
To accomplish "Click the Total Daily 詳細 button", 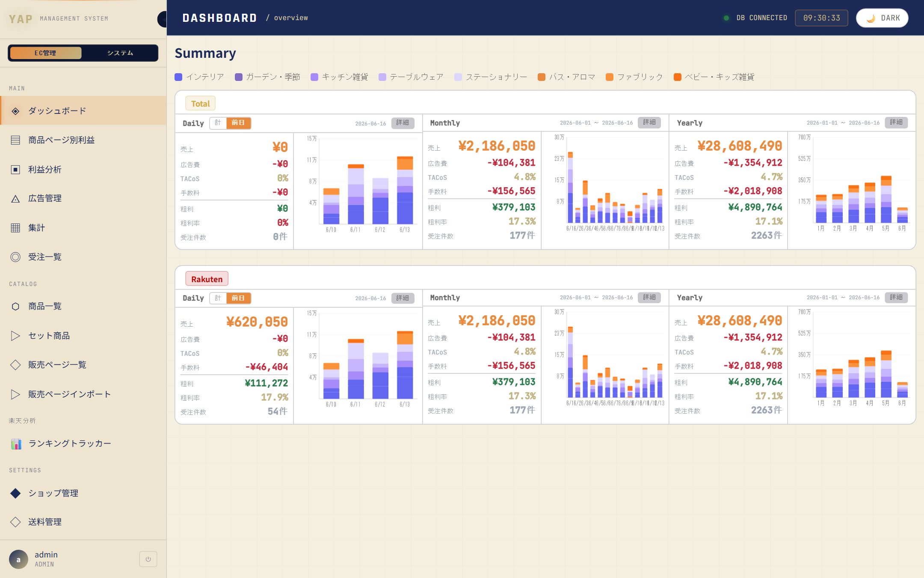I will coord(403,123).
